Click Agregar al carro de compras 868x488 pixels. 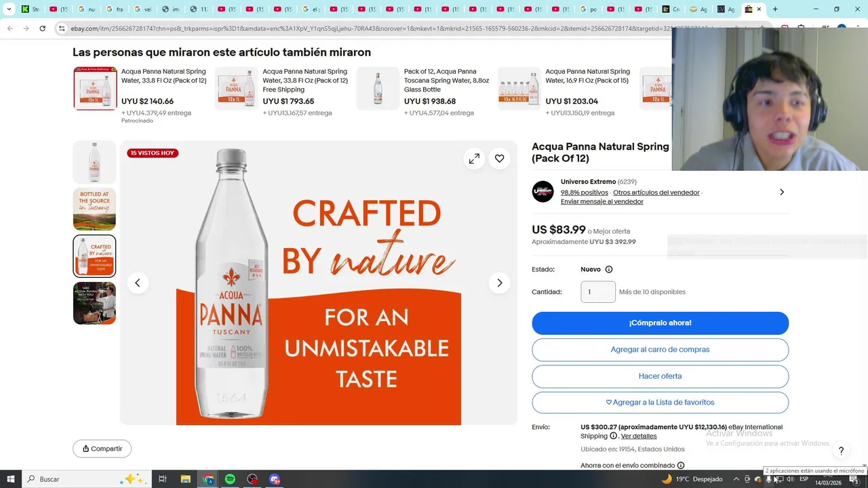[x=660, y=350]
